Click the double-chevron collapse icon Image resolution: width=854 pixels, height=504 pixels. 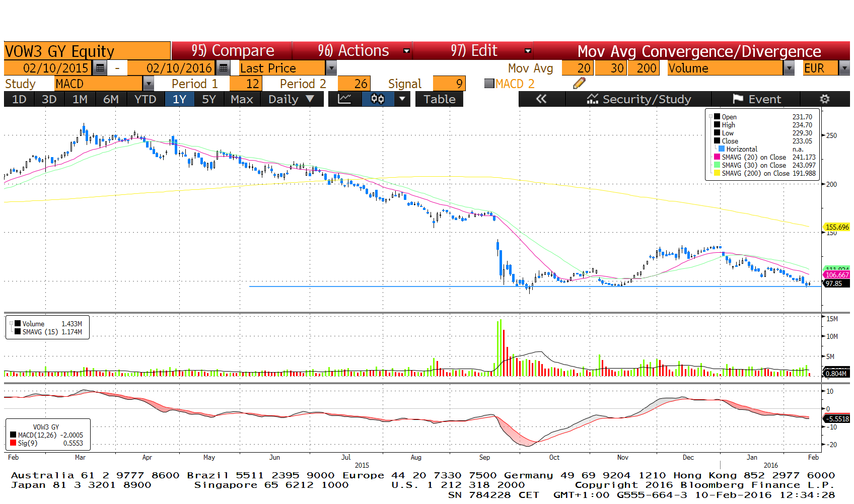pos(541,99)
